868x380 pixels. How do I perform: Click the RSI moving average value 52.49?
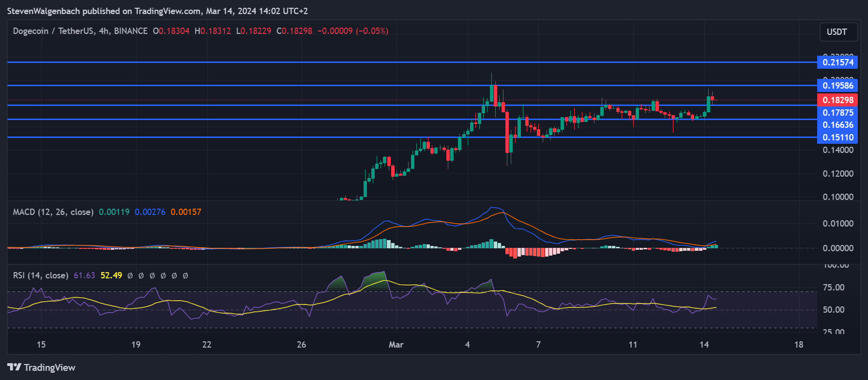tap(111, 275)
